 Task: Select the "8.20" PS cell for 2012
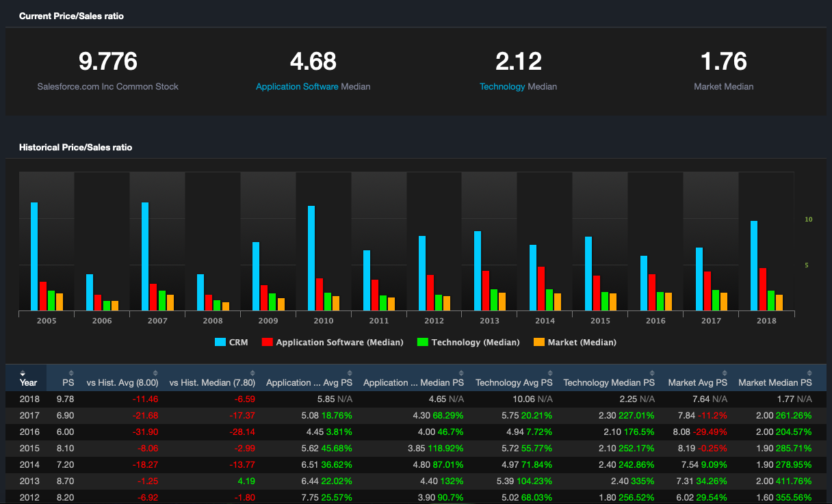coord(65,497)
